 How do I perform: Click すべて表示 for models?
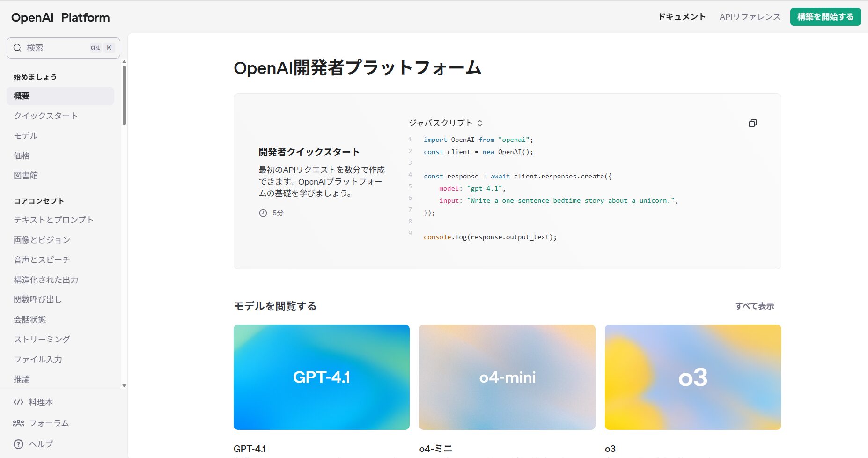pyautogui.click(x=755, y=306)
